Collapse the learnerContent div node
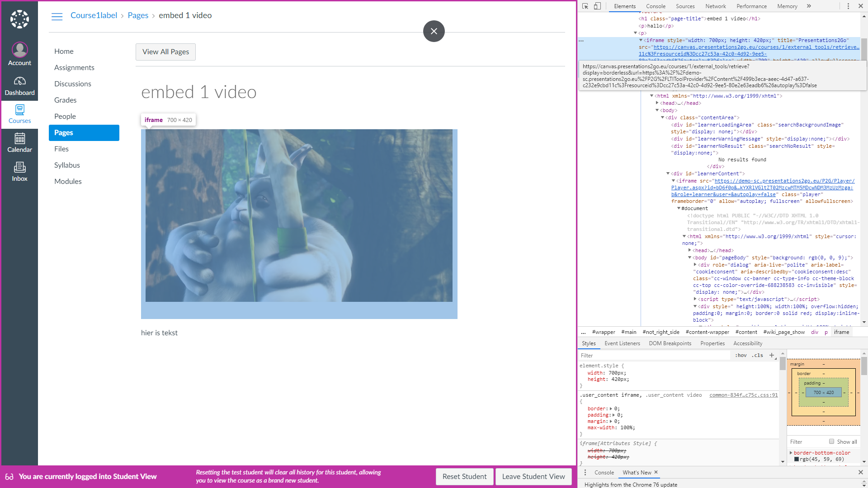This screenshot has height=488, width=868. coord(668,174)
